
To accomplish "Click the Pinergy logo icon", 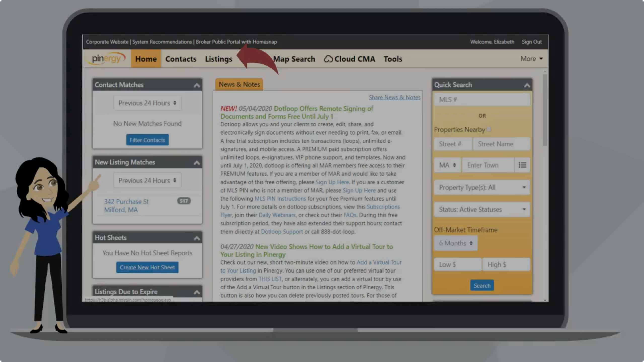I will click(x=107, y=58).
